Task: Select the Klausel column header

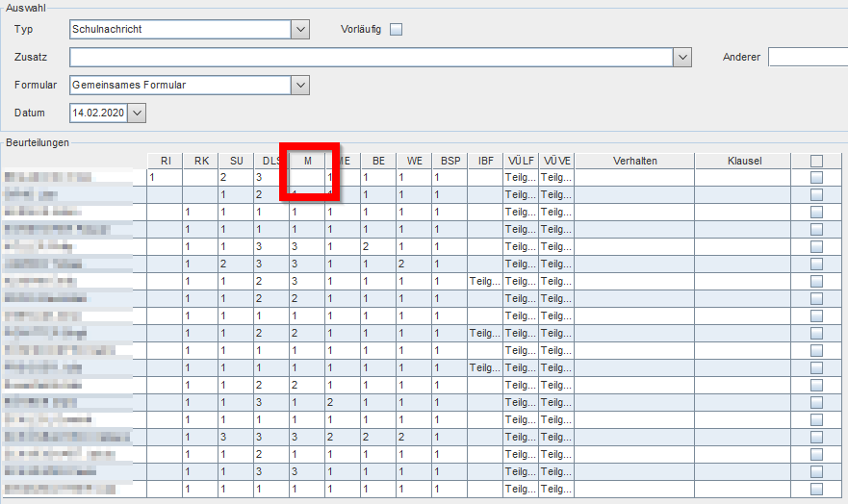Action: 744,161
